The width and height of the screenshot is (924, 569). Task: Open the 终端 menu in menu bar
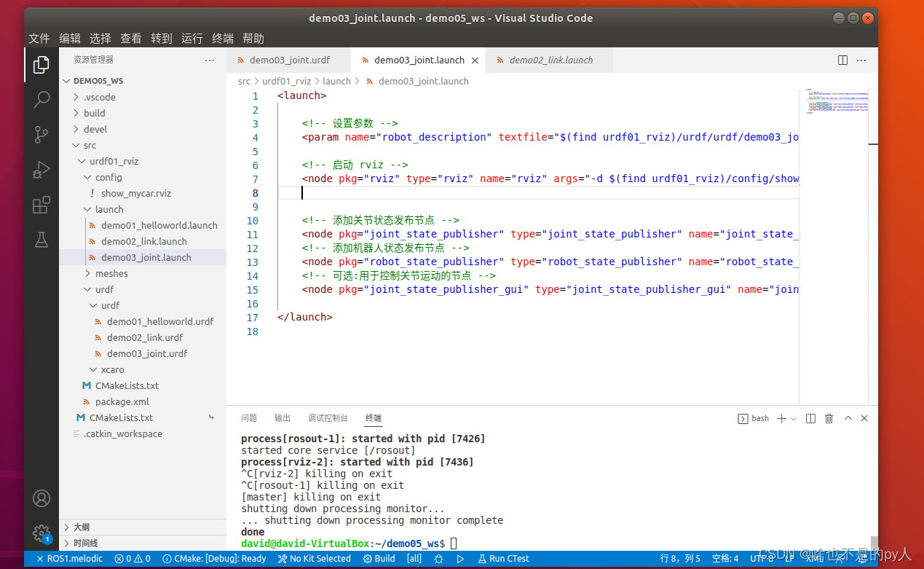pos(223,39)
